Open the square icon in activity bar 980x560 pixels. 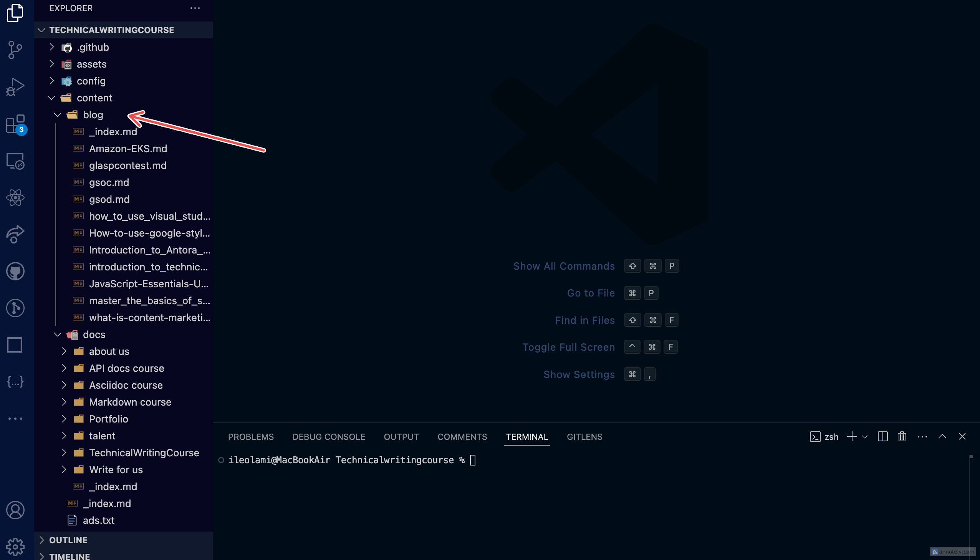coord(15,345)
